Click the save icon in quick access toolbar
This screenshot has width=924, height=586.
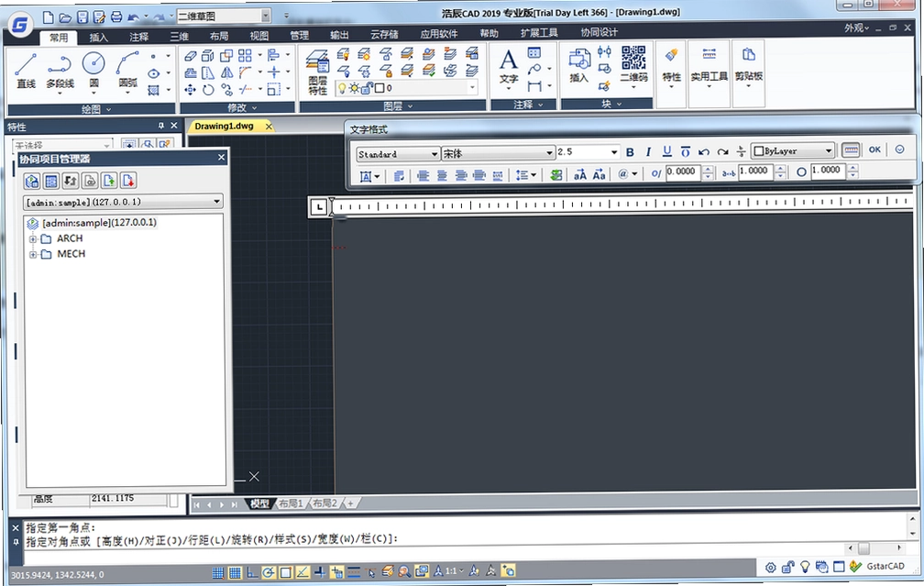coord(82,17)
